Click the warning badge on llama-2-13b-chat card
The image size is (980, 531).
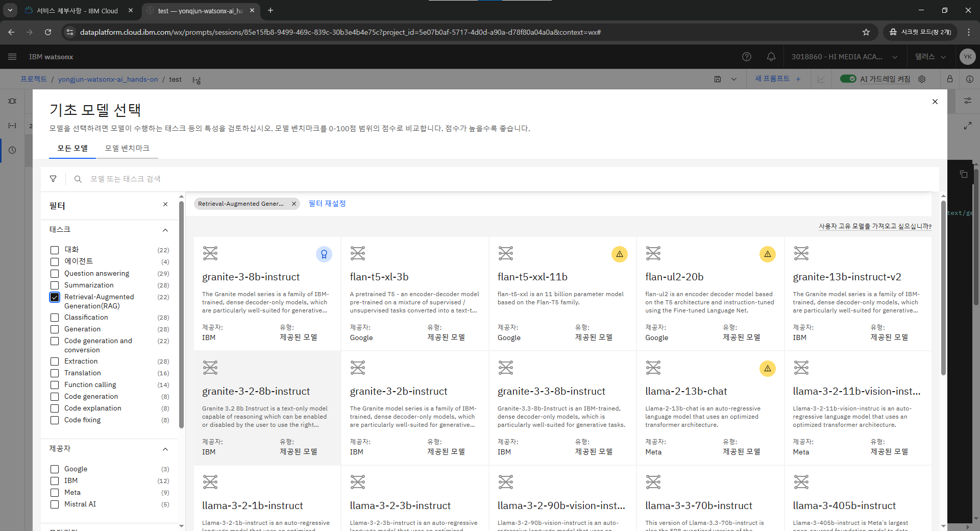coord(768,369)
